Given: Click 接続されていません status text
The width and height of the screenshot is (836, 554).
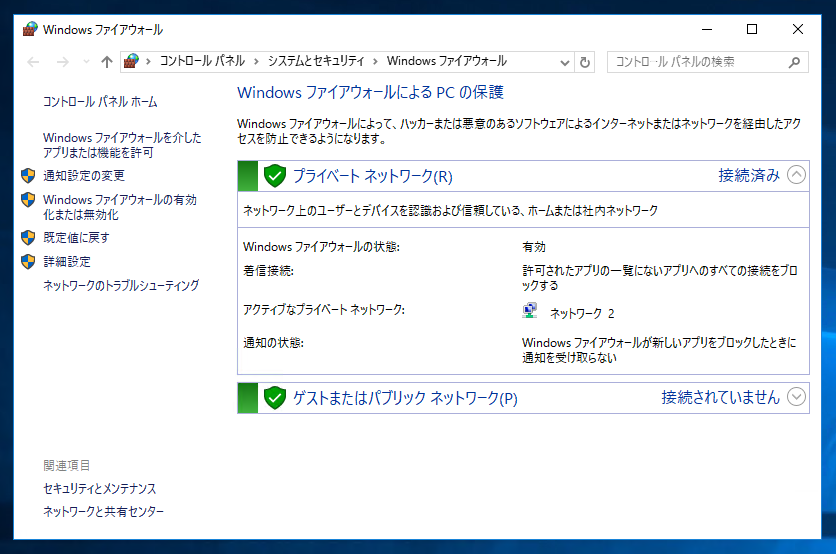Looking at the screenshot, I should pos(720,397).
